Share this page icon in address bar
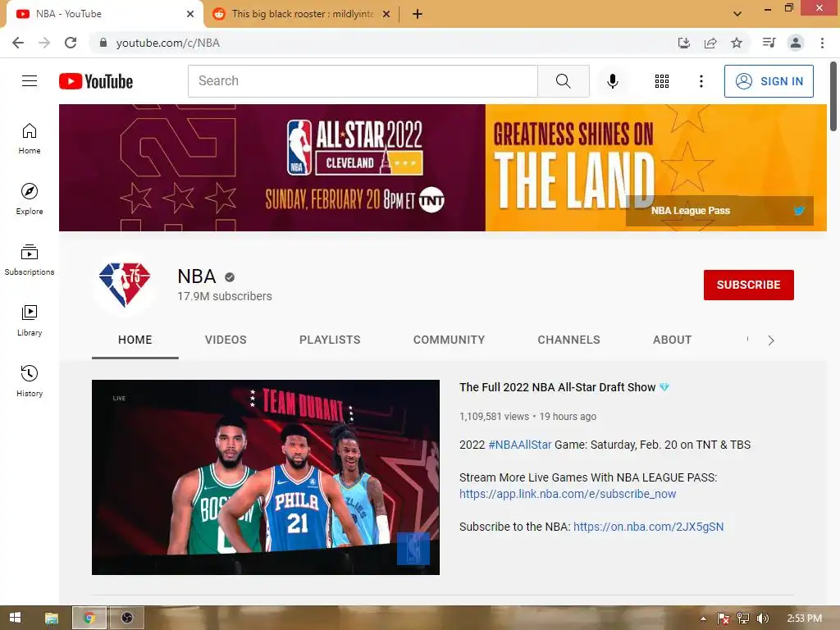This screenshot has height=630, width=840. click(x=710, y=43)
